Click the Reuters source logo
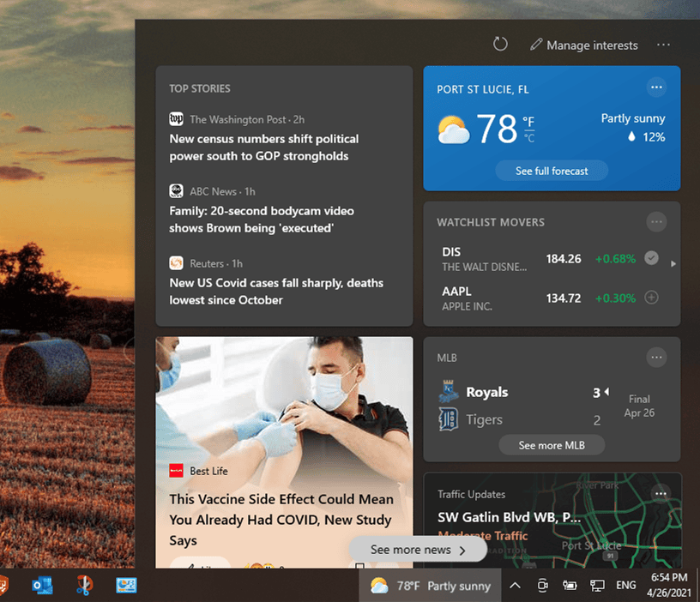 tap(177, 263)
